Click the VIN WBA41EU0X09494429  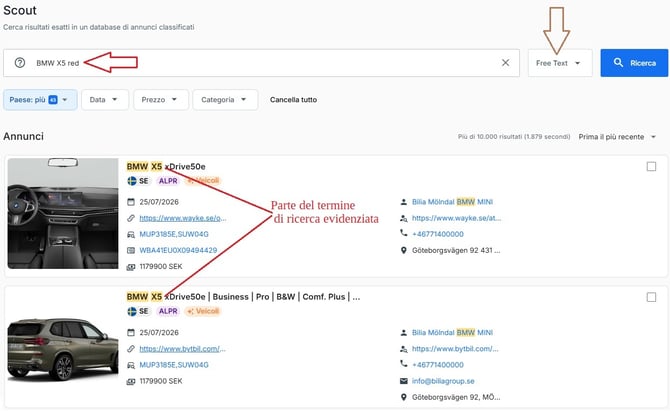(178, 250)
